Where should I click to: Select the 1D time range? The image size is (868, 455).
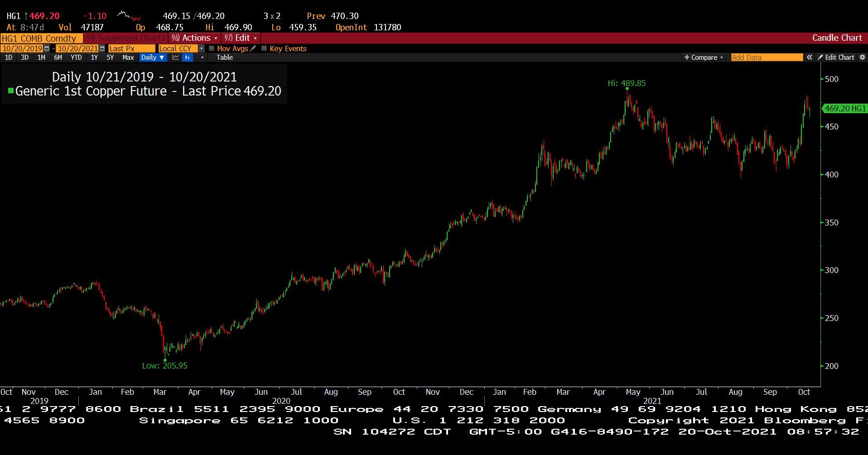9,57
